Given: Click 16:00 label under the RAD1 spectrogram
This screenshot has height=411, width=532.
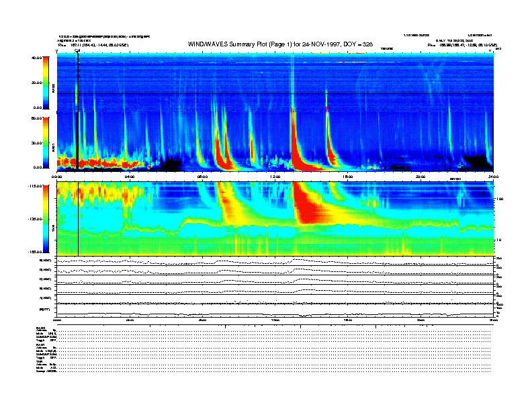Looking at the screenshot, I should pyautogui.click(x=348, y=177).
